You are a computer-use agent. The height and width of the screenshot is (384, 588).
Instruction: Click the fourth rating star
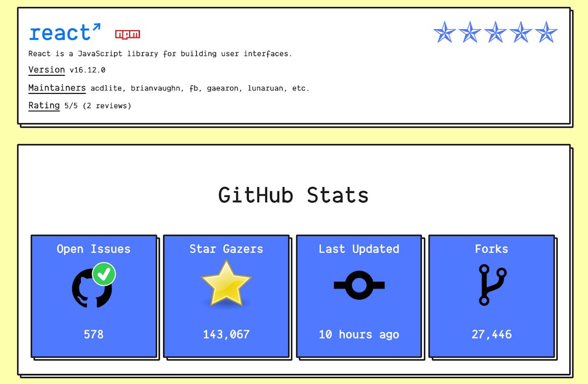click(x=521, y=32)
